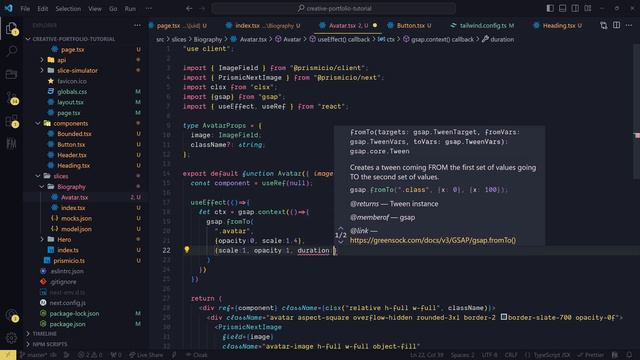Switch to the Heading.tsx editor tab
Image resolution: width=640 pixels, height=360 pixels.
tap(558, 25)
